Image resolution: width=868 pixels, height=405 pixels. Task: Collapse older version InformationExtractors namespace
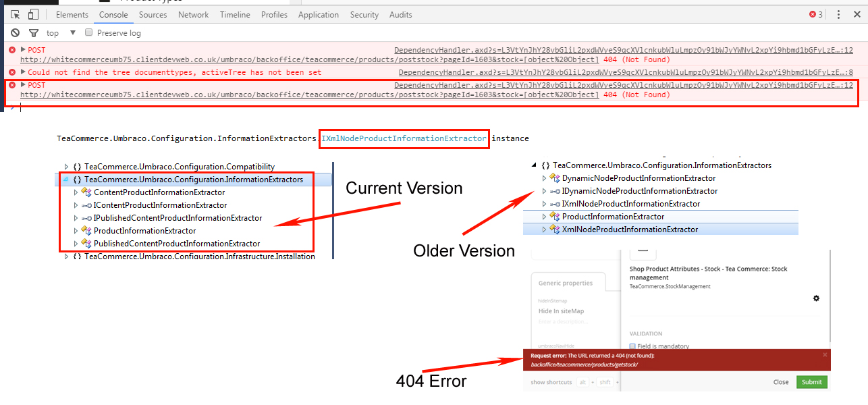point(535,165)
